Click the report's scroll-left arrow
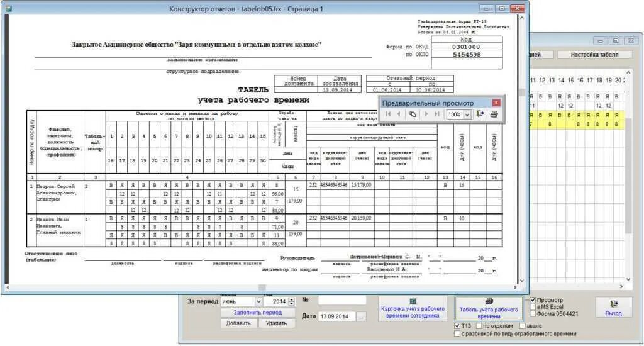The image size is (644, 346). (x=8, y=287)
